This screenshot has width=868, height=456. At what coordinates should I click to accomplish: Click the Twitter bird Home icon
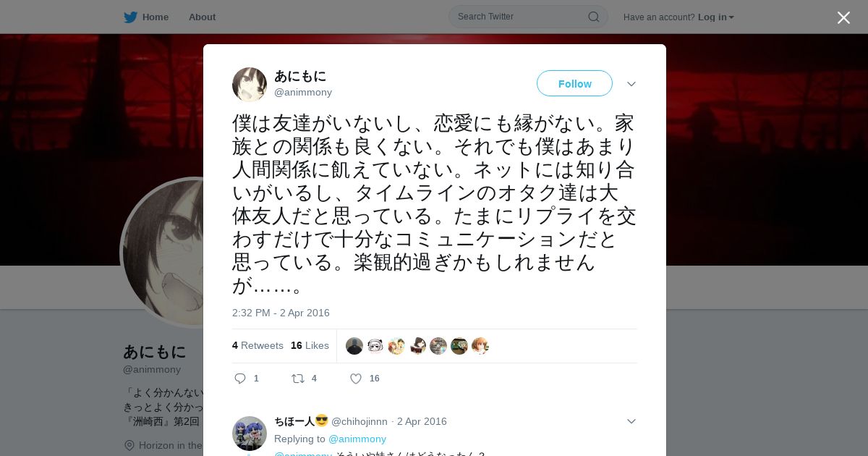click(130, 17)
